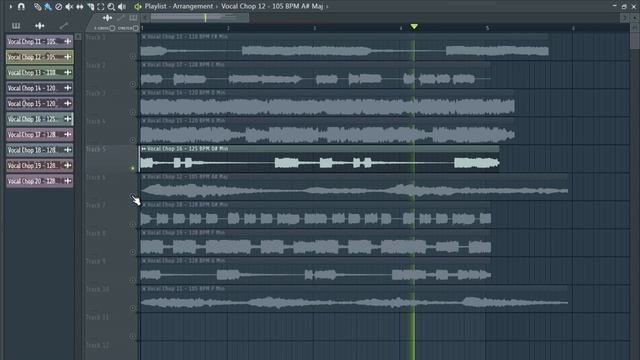Click the green playlist icon before the title
The width and height of the screenshot is (640, 360).
point(138,7)
